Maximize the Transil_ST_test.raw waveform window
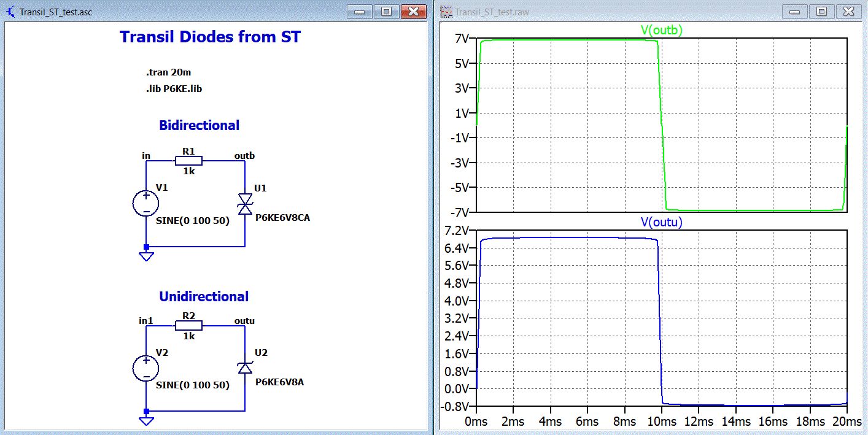The height and width of the screenshot is (435, 868). [x=821, y=12]
